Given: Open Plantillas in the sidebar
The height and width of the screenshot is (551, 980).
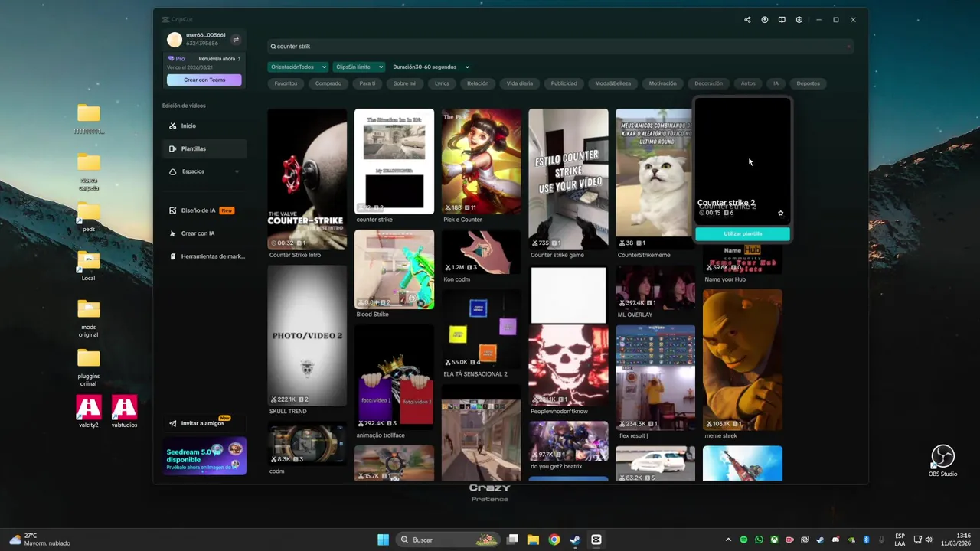Looking at the screenshot, I should coord(204,148).
